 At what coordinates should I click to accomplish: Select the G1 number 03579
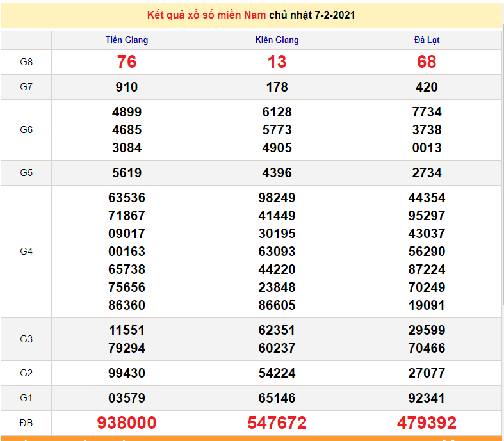click(127, 398)
